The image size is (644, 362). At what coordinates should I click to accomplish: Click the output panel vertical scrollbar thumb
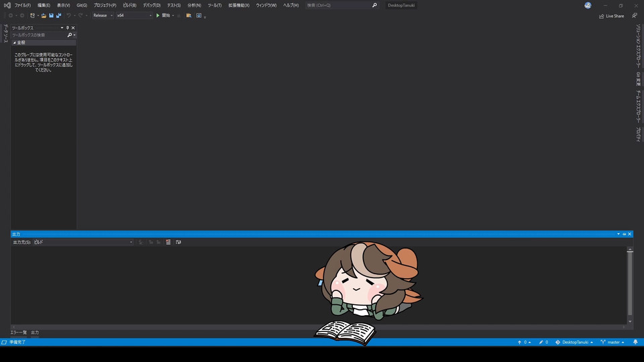(630, 284)
